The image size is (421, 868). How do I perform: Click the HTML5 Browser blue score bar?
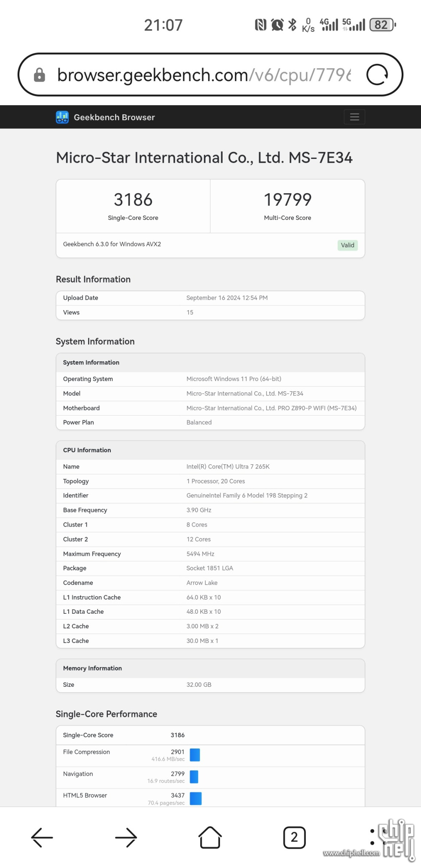(x=196, y=798)
